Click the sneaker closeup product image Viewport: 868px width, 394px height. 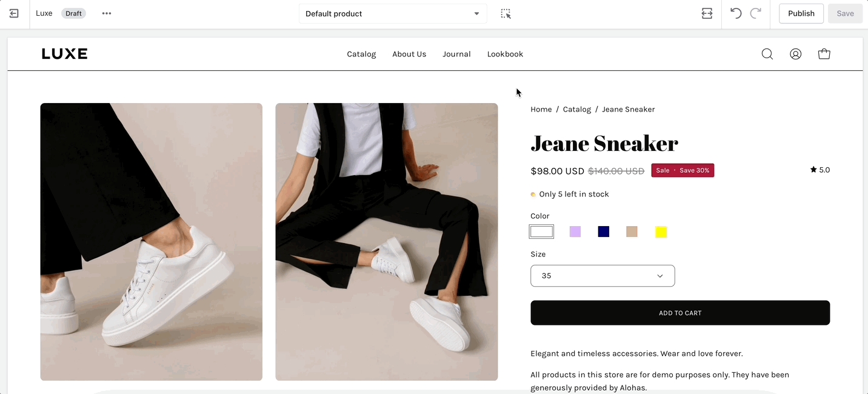[152, 242]
